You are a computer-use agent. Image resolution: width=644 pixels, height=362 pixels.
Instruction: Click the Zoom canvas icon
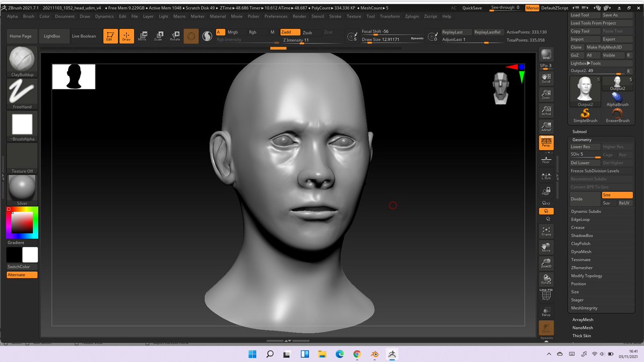coord(546,94)
